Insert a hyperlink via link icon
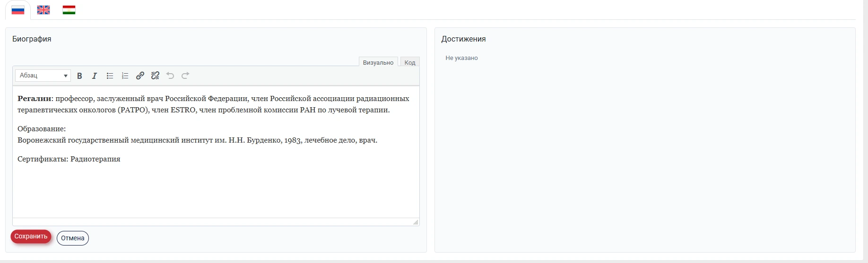 click(140, 76)
